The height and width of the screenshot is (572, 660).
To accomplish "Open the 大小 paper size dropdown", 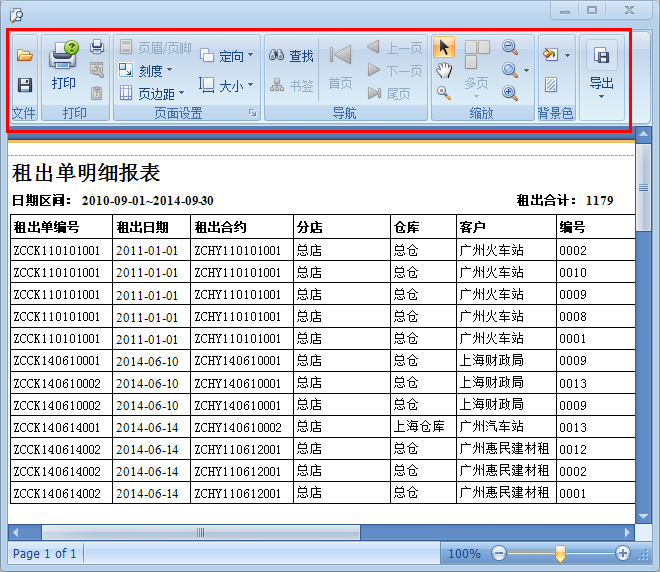I will coord(227,85).
